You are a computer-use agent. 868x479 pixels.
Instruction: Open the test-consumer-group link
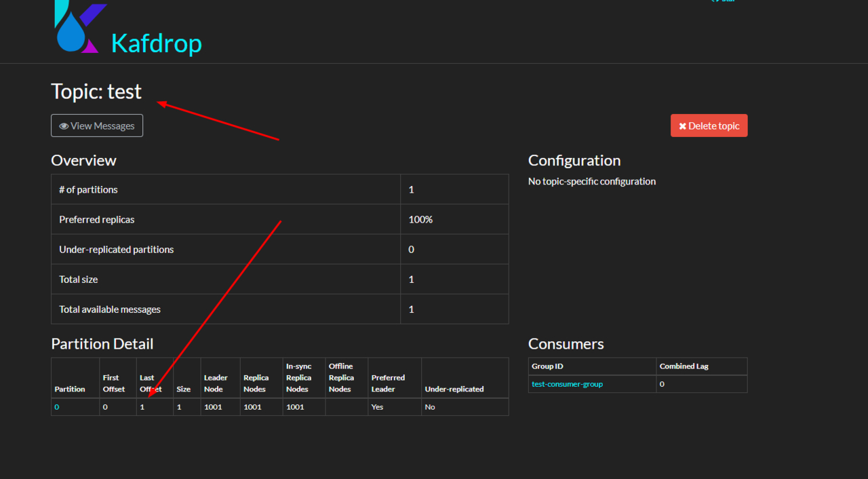(x=567, y=384)
